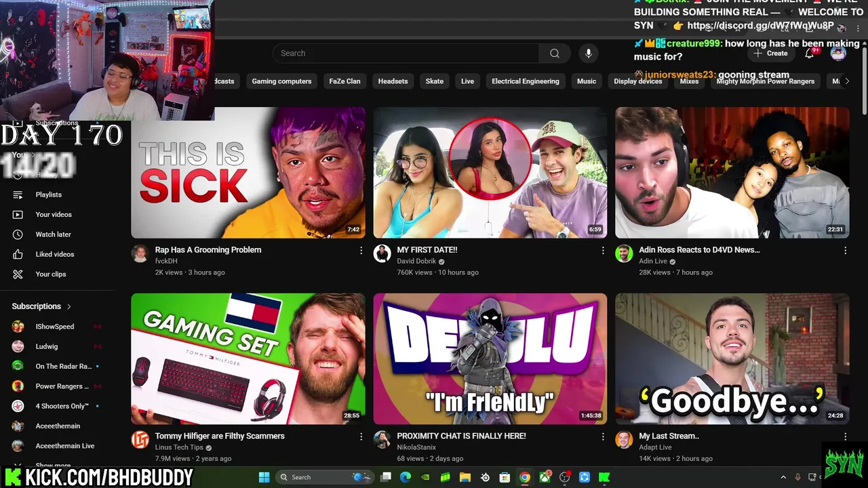Open Playlists in the sidebar

tap(48, 195)
